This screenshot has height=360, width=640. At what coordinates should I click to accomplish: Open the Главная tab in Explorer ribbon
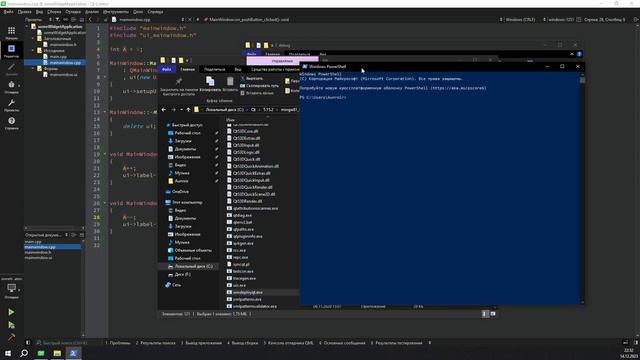click(188, 69)
